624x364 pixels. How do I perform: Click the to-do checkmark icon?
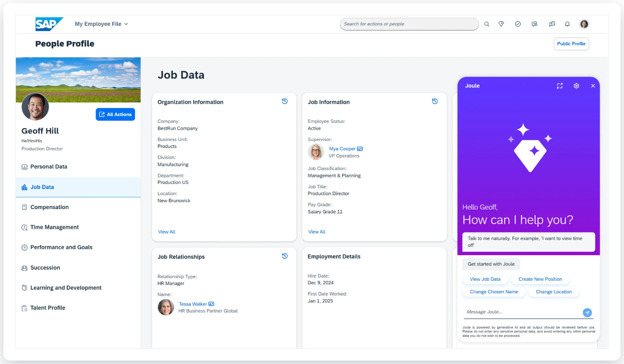(x=518, y=24)
